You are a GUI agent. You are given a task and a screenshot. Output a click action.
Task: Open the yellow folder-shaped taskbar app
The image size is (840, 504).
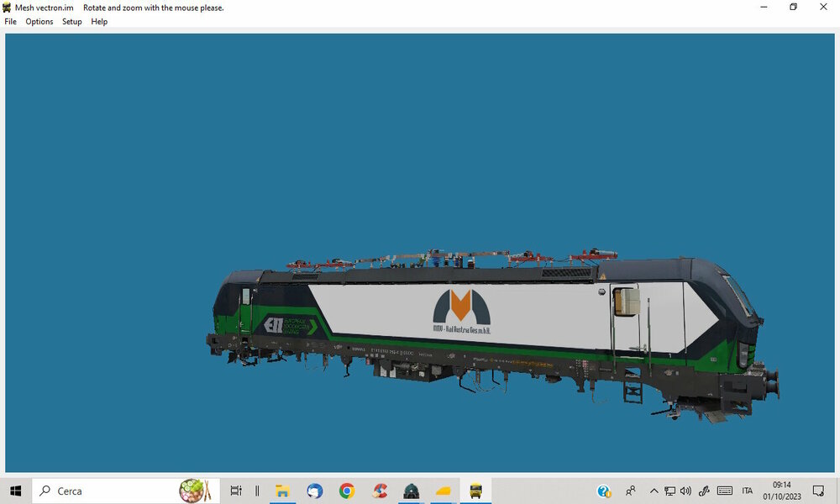[x=444, y=491]
